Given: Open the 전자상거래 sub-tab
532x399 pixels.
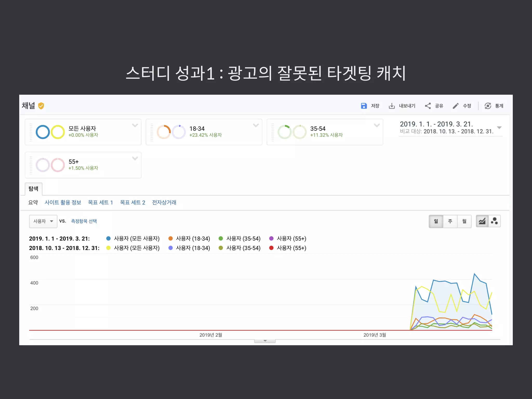Looking at the screenshot, I should pos(164,202).
